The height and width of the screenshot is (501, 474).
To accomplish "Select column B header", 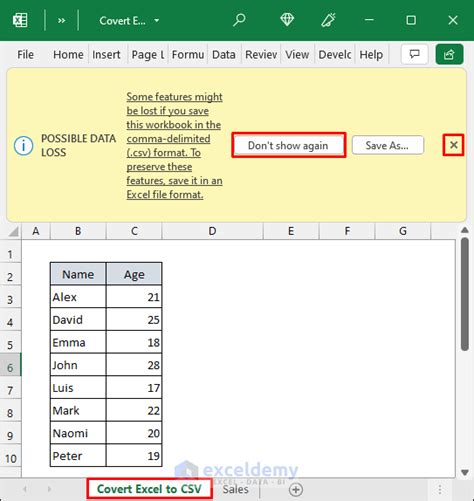I will pyautogui.click(x=78, y=231).
